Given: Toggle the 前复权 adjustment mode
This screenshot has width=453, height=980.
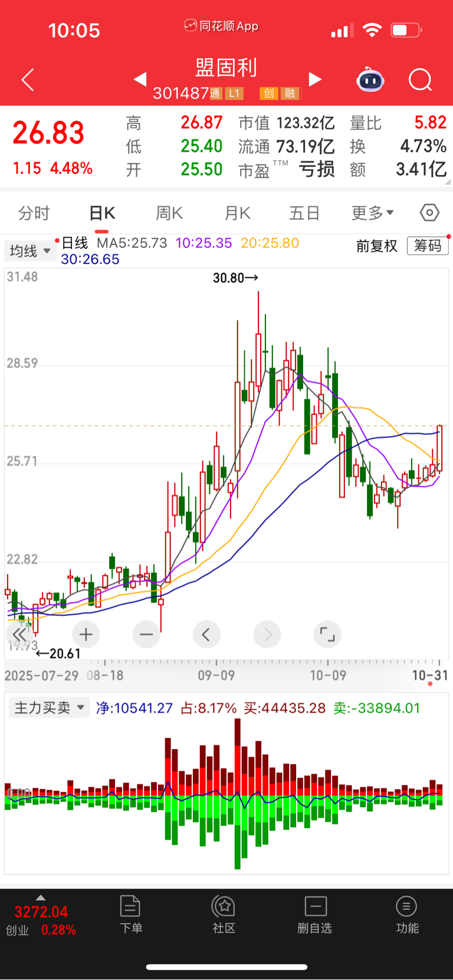Looking at the screenshot, I should [377, 246].
